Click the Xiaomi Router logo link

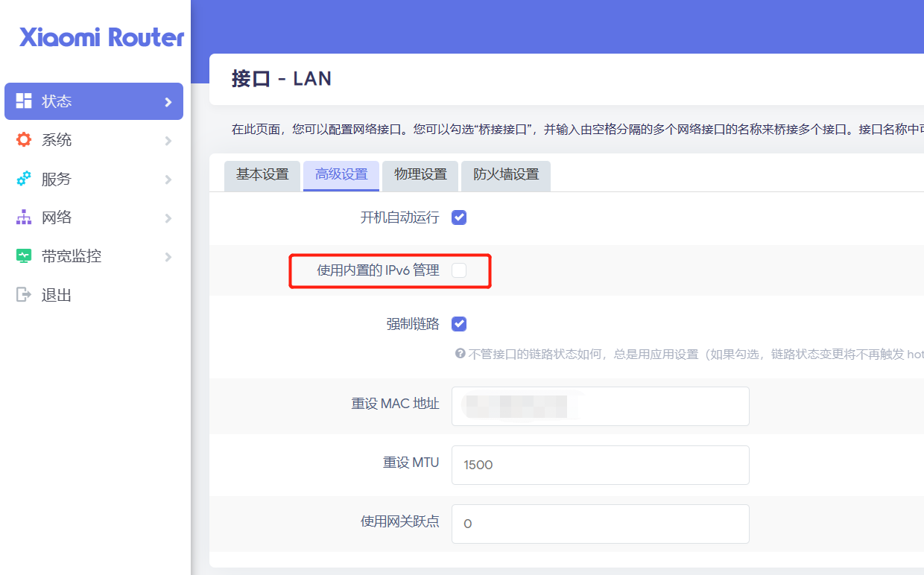tap(101, 37)
